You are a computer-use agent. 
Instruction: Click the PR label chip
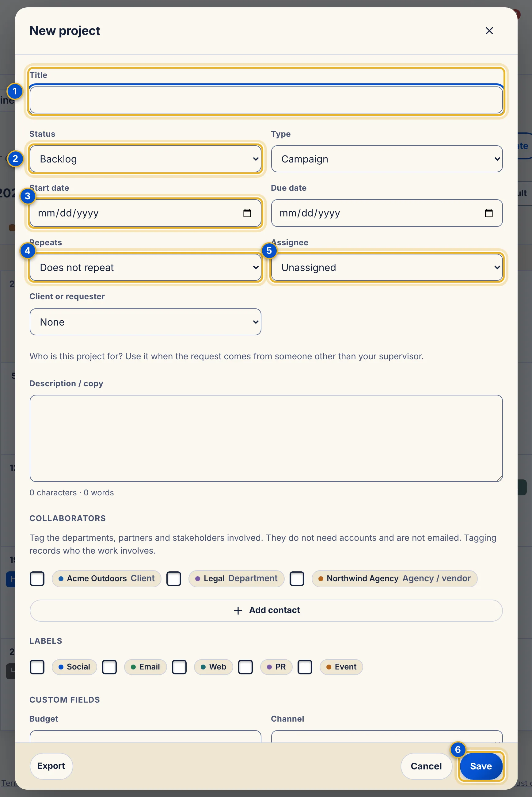(x=276, y=667)
